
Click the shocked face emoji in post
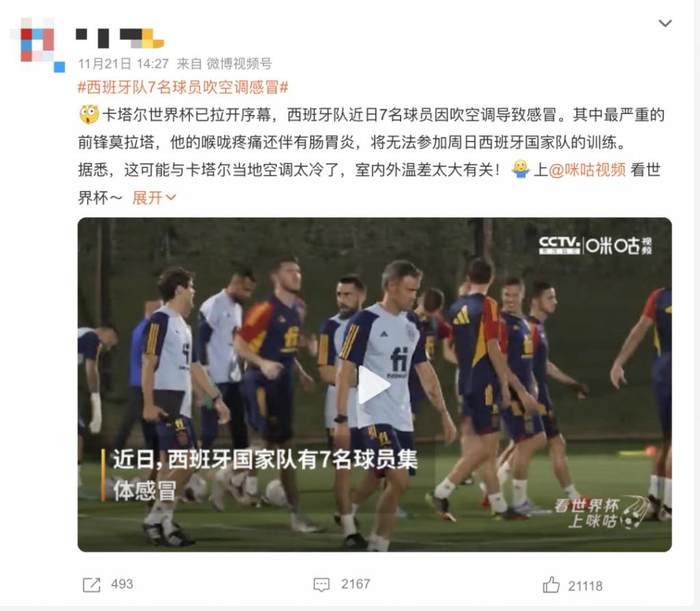click(89, 115)
